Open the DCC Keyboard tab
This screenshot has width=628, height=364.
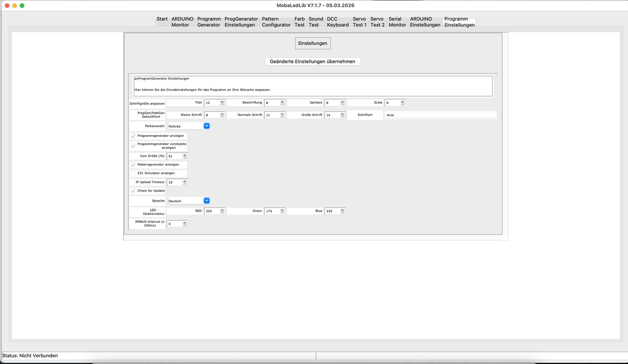point(338,22)
